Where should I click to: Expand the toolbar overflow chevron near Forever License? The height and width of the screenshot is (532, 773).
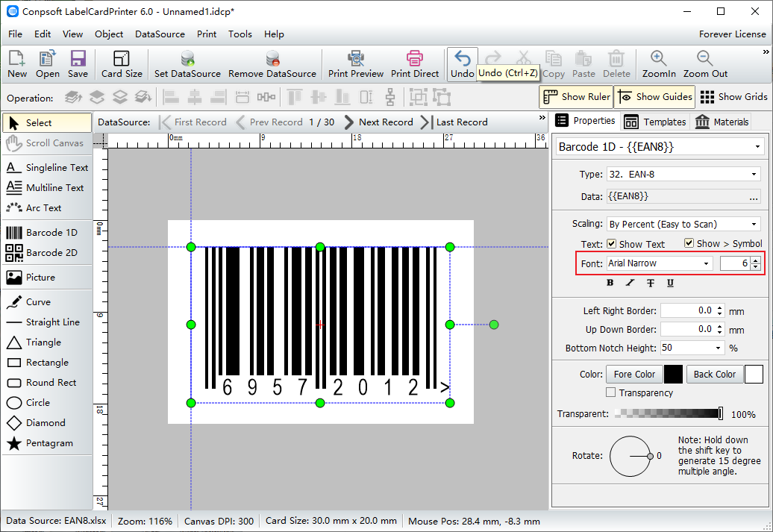coord(766,51)
